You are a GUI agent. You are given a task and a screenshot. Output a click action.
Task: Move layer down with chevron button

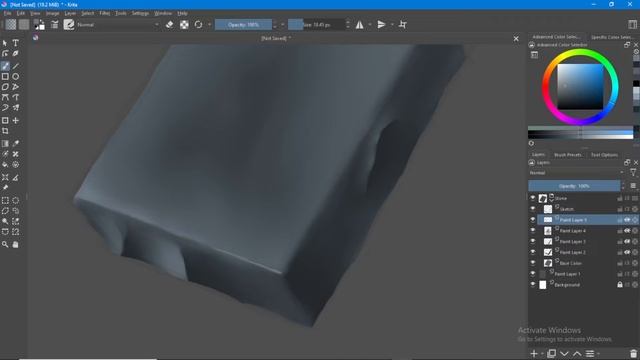564,353
